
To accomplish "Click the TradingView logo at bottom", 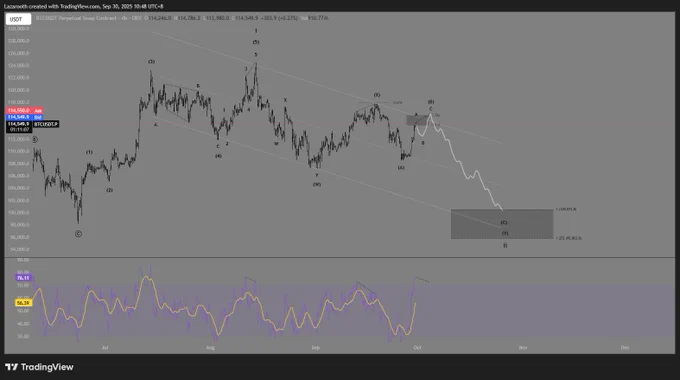I will (39, 367).
